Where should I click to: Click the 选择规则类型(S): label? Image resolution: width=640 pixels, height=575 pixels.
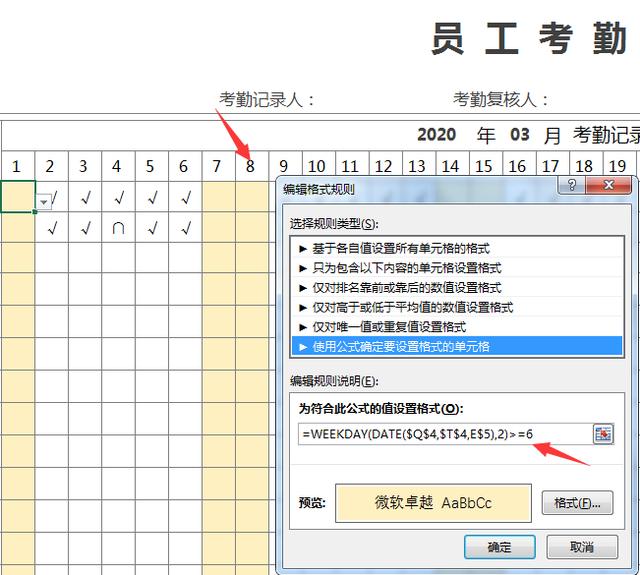point(334,224)
